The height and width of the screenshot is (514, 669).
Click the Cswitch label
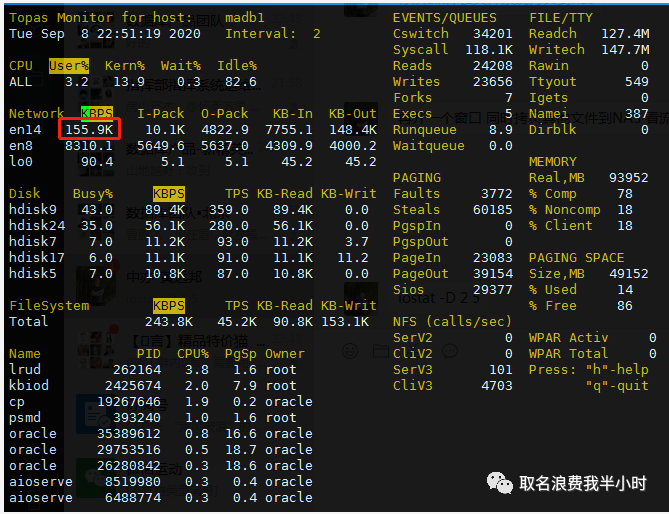pyautogui.click(x=421, y=34)
